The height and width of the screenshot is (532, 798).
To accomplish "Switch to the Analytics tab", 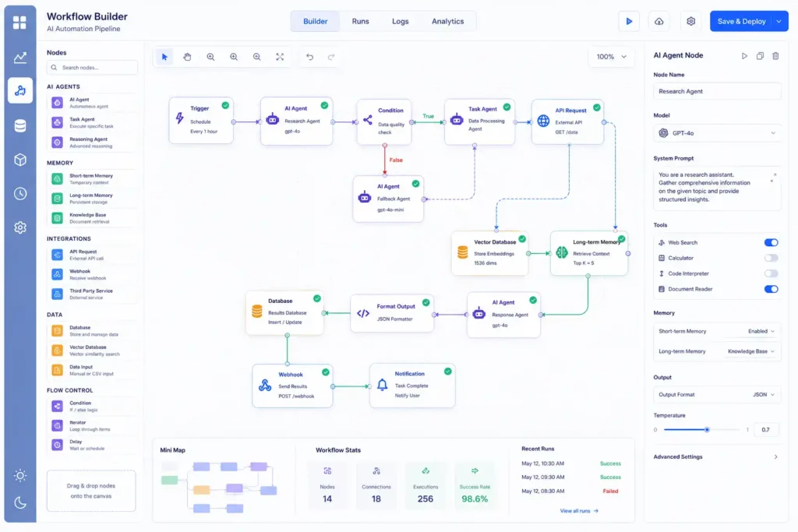I will tap(448, 21).
